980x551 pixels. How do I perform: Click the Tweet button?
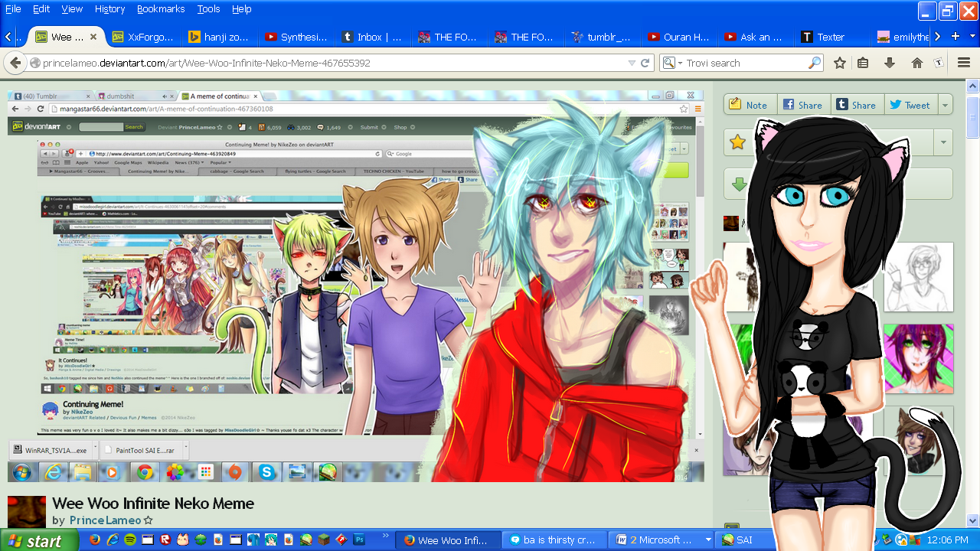(x=910, y=106)
